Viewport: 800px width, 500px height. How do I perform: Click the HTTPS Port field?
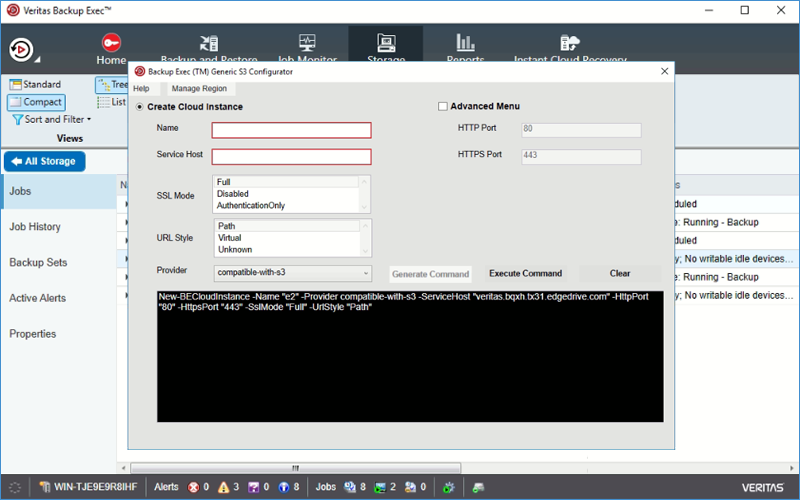coord(581,156)
